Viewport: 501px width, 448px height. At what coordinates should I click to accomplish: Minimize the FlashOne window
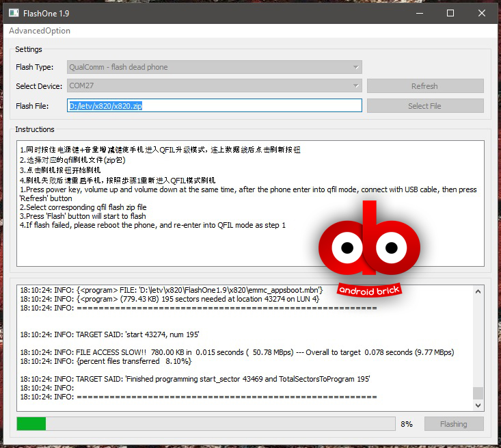pyautogui.click(x=419, y=13)
